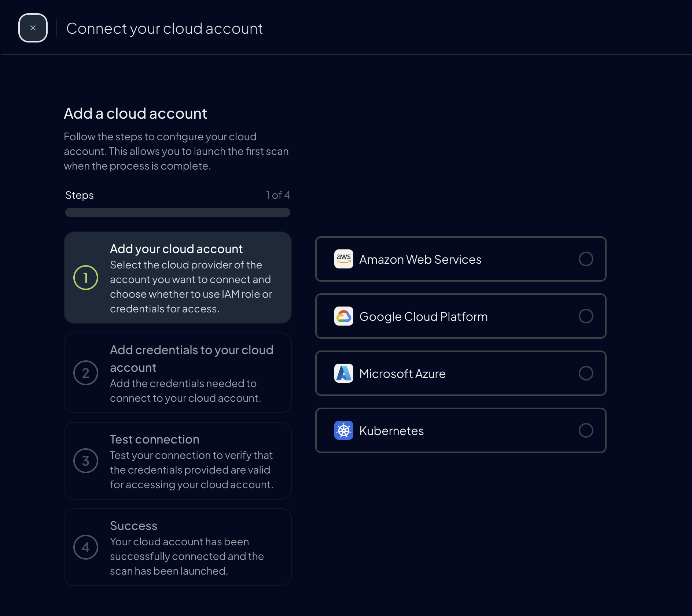Image resolution: width=692 pixels, height=616 pixels.
Task: Click the 'Connect your cloud account' title
Action: [165, 29]
